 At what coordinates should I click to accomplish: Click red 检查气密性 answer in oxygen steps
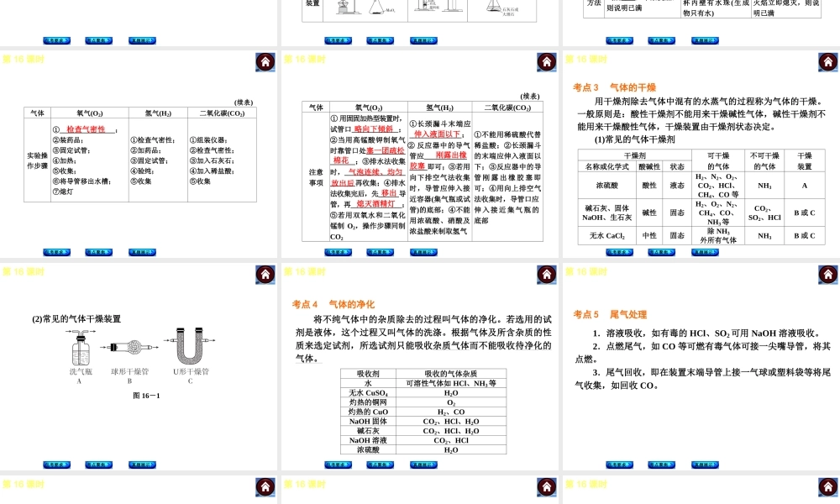point(86,129)
